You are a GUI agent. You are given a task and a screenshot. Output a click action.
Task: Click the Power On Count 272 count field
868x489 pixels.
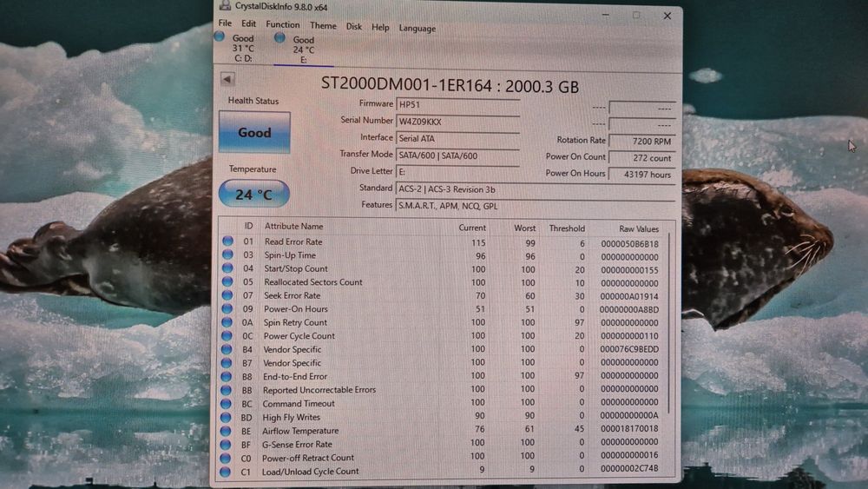click(x=642, y=158)
